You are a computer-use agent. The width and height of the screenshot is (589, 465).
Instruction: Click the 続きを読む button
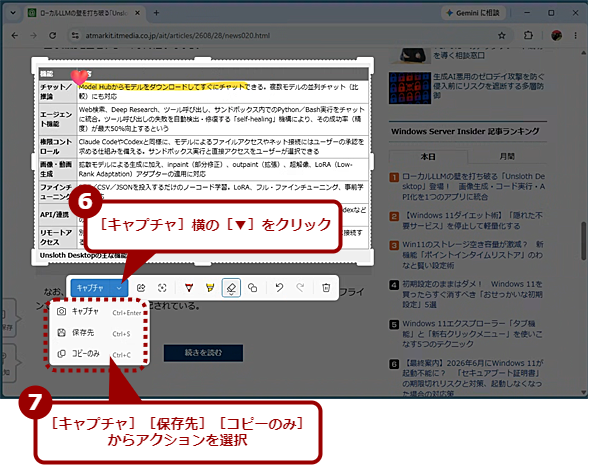(203, 353)
